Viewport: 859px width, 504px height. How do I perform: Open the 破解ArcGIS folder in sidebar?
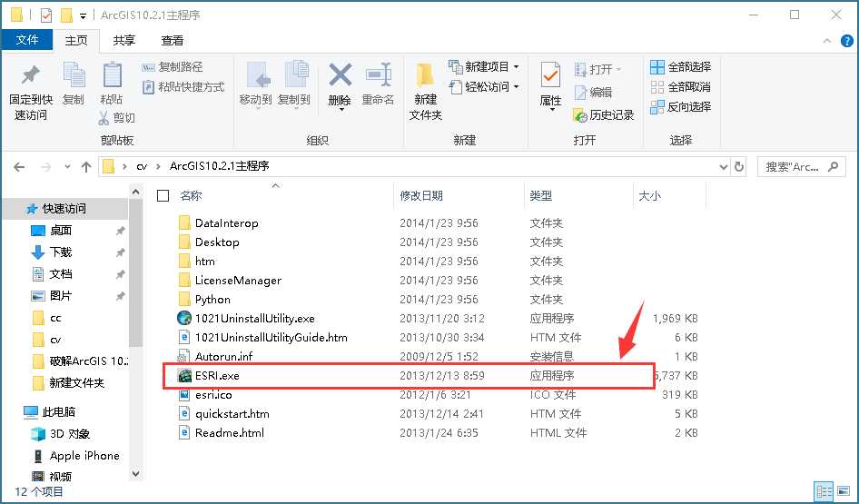point(88,361)
